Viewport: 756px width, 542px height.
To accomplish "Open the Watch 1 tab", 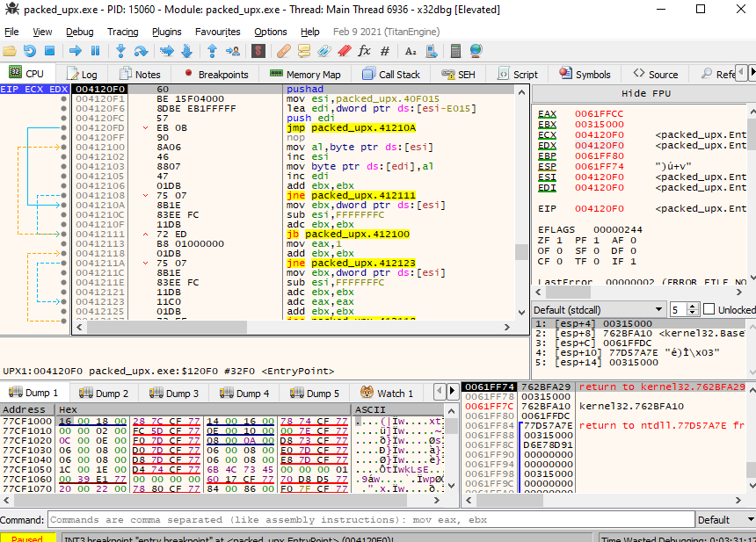I will click(x=387, y=394).
